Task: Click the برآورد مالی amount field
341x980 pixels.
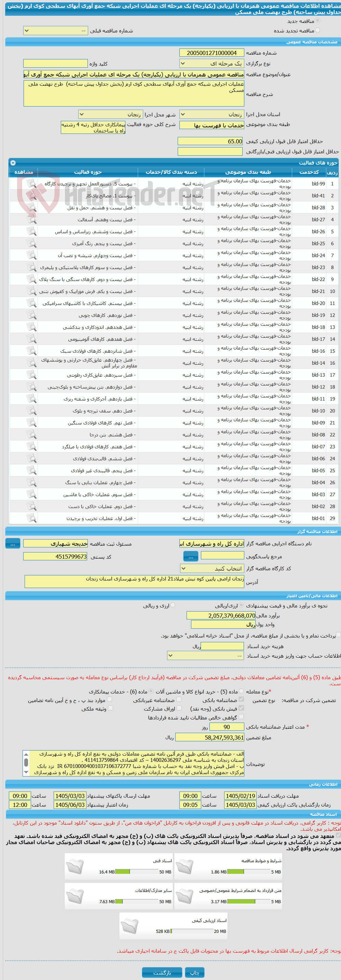Action: click(x=221, y=616)
